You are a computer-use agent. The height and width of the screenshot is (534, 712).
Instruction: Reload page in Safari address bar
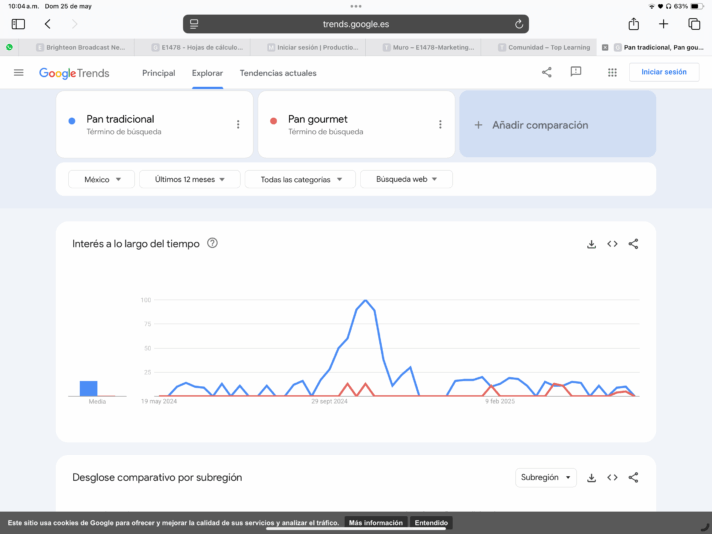pyautogui.click(x=518, y=24)
